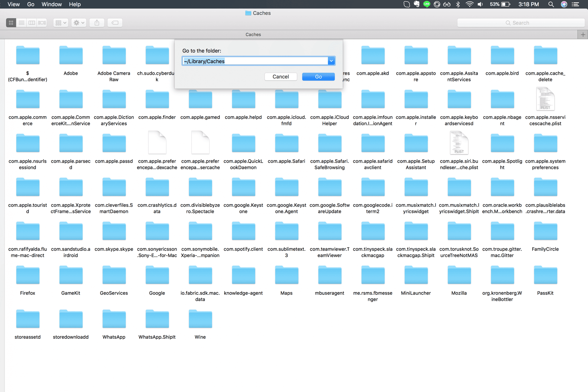Open the Window menu
This screenshot has height=392, width=588.
tap(51, 4)
